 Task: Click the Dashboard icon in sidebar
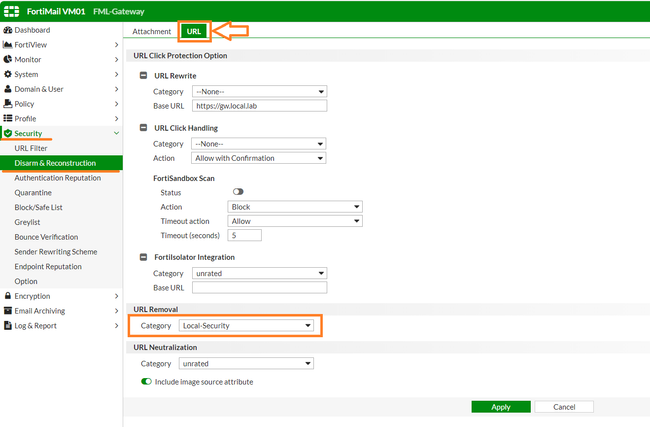point(8,31)
